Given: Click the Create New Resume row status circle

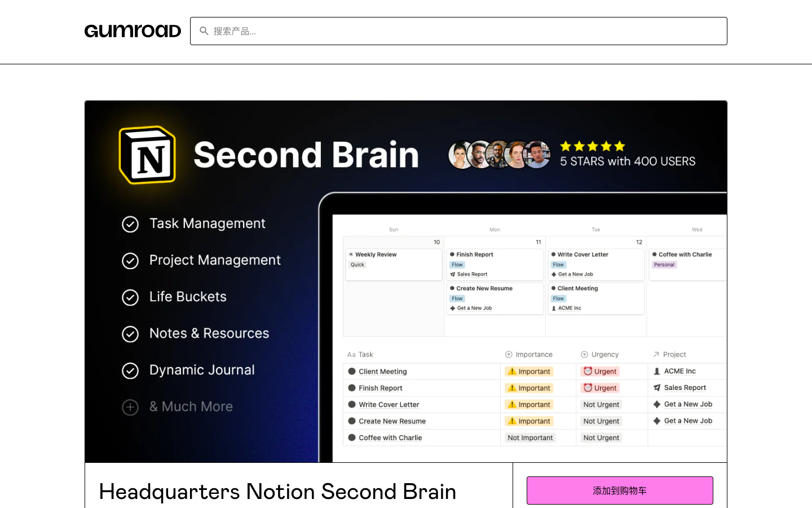Looking at the screenshot, I should (352, 421).
